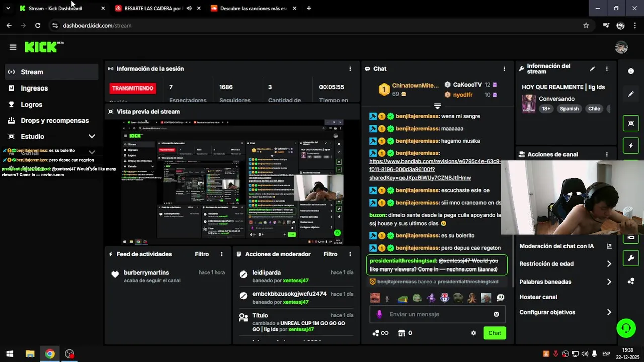
Task: Click leidiiparda in moderator actions
Action: click(x=267, y=273)
